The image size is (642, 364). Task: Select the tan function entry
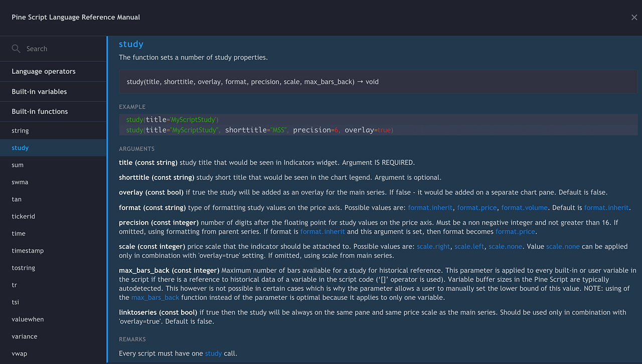coord(53,199)
